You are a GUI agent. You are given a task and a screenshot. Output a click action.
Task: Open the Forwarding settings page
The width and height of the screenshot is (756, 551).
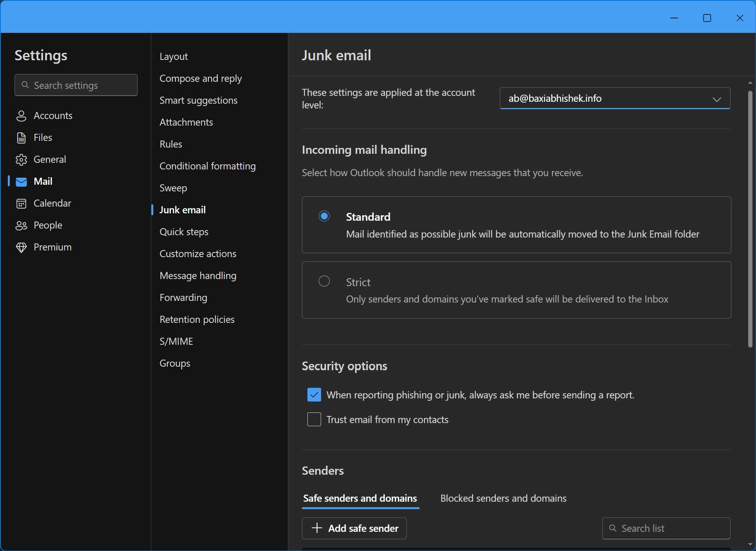point(183,297)
